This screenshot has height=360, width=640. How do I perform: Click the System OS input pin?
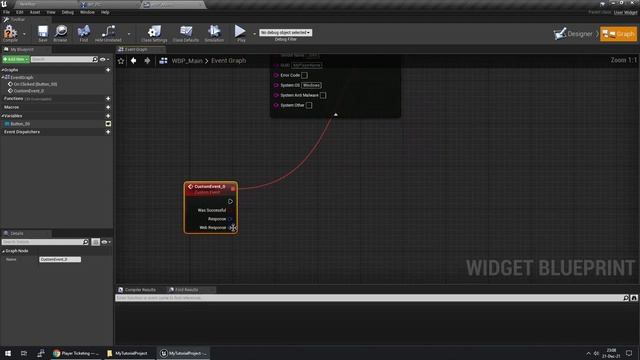[276, 85]
